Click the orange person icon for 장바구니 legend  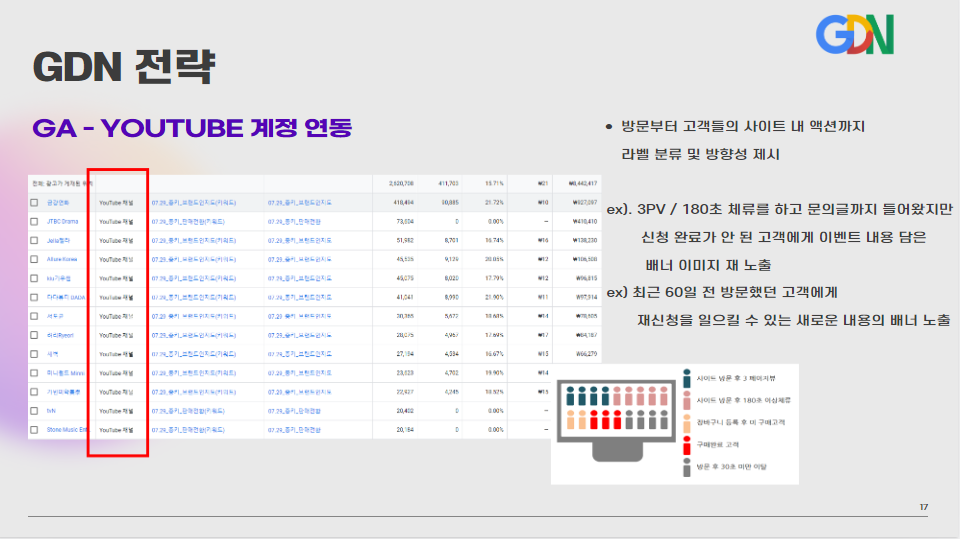[686, 422]
